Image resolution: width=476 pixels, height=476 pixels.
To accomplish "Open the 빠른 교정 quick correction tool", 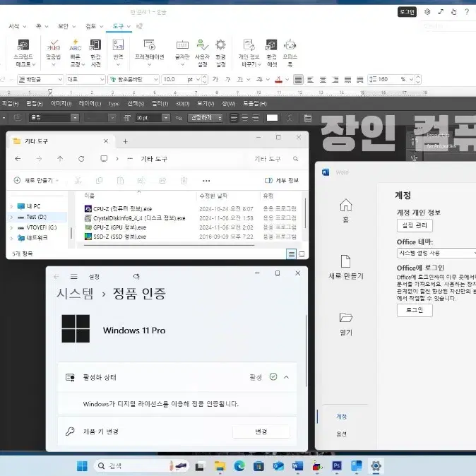I will click(x=77, y=53).
